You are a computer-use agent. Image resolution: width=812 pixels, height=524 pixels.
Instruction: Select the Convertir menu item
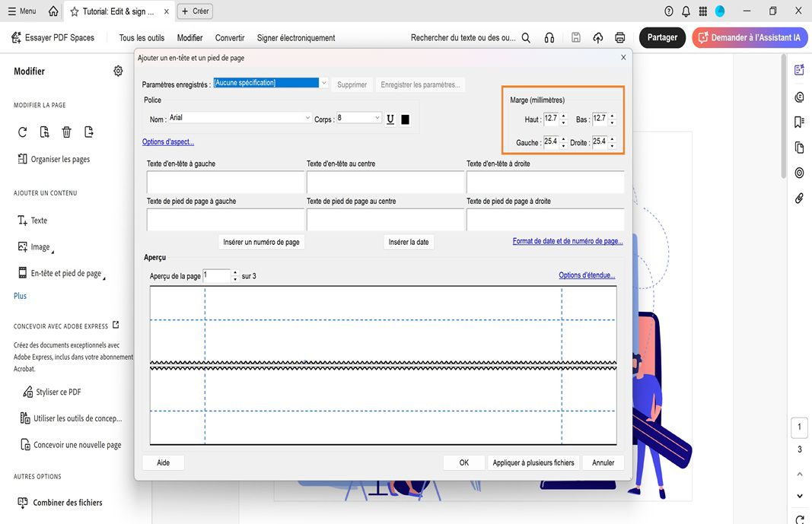(229, 38)
